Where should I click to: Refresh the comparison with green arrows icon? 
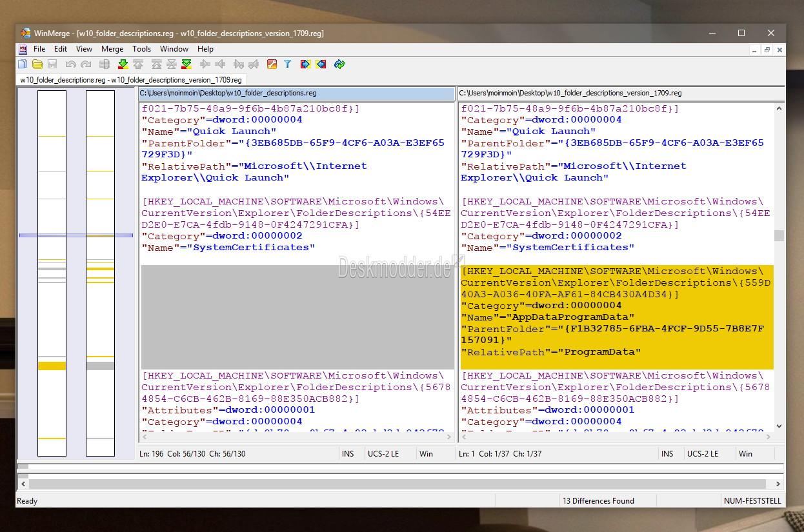tap(339, 64)
